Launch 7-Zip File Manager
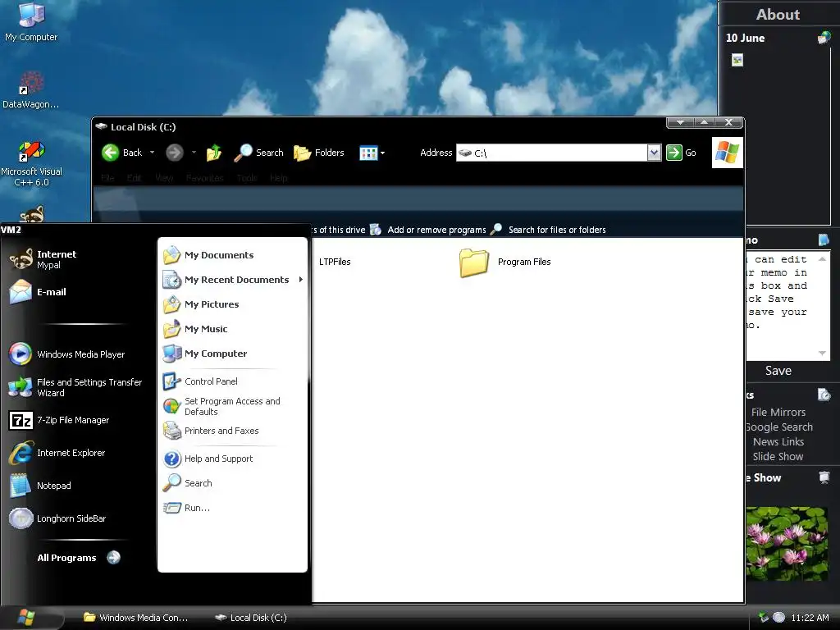 [59, 421]
